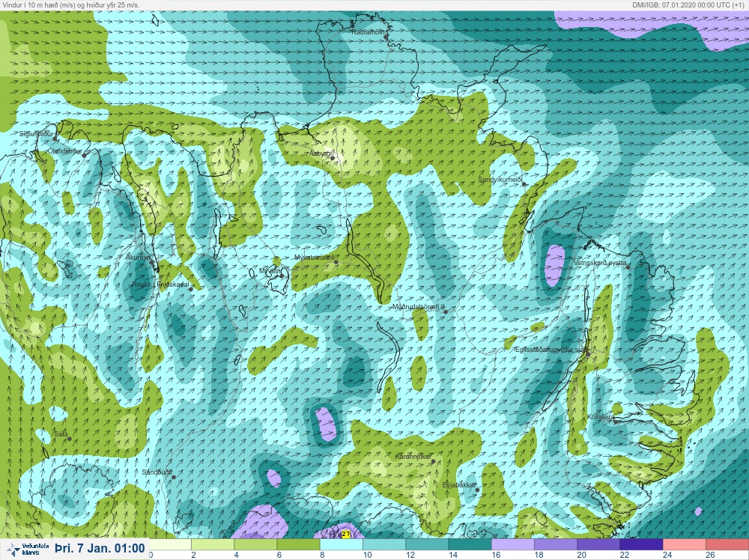Click the 'Þri. 7 Jan. 01:00' date label

100,549
